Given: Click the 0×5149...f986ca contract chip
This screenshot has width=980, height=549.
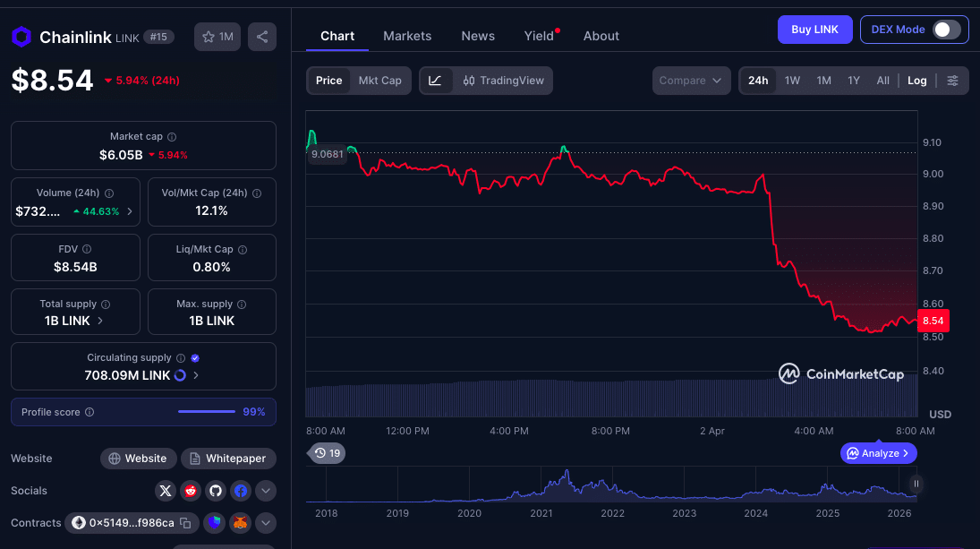Looking at the screenshot, I should coord(132,523).
